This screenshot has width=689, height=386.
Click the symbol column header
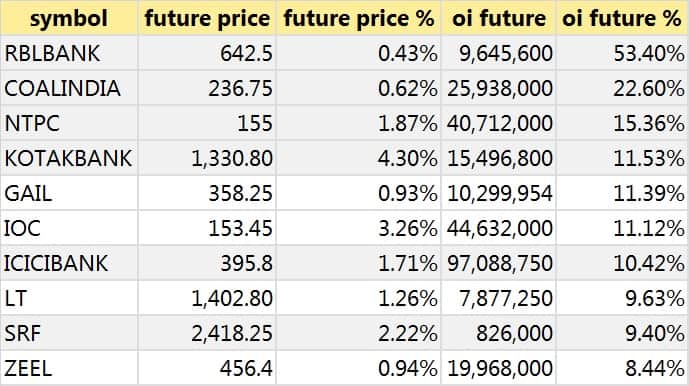click(x=69, y=18)
